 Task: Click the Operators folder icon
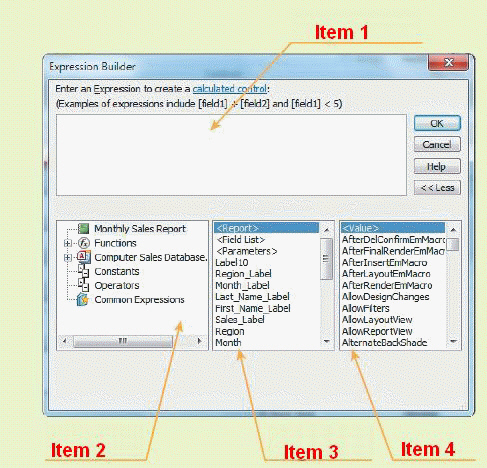tap(83, 285)
